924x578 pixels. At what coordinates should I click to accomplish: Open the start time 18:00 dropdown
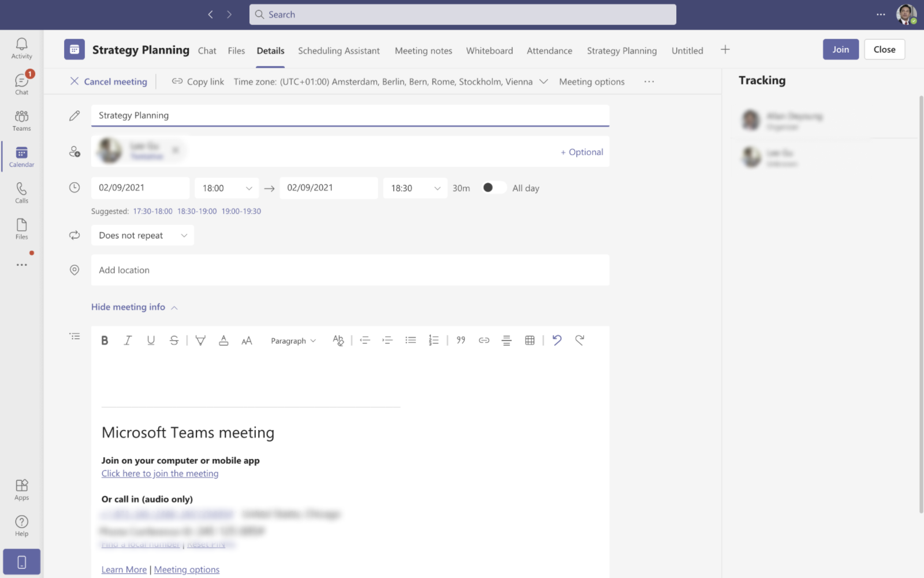pyautogui.click(x=227, y=188)
